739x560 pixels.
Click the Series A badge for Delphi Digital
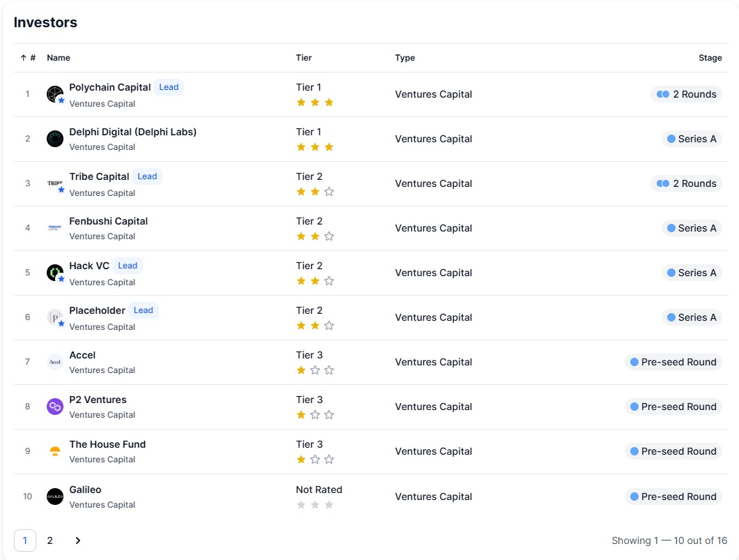[x=691, y=139]
